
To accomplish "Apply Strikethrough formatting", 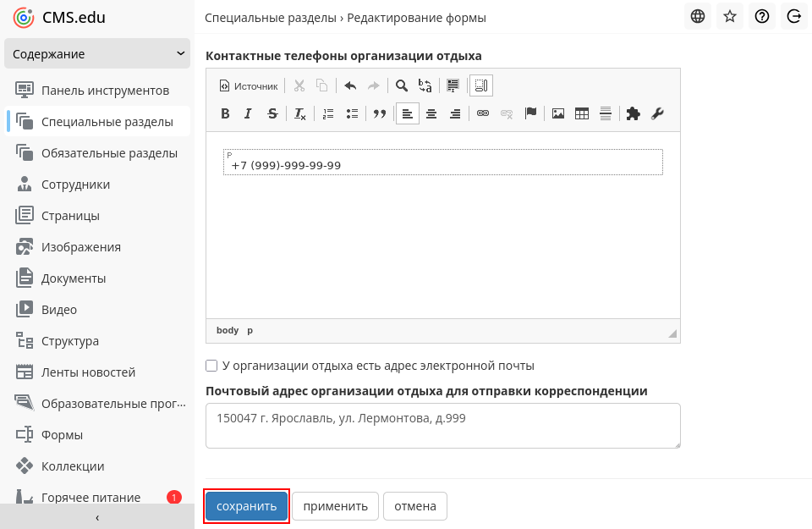I will tap(272, 114).
